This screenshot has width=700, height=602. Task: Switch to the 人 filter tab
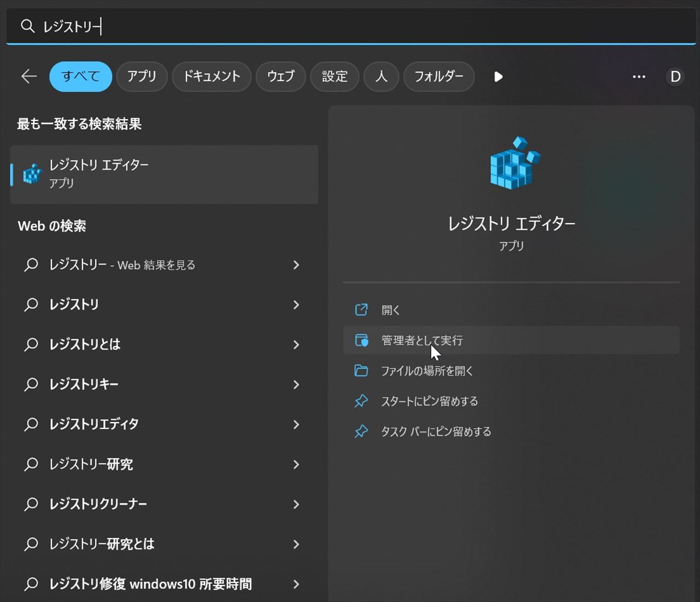(x=381, y=77)
